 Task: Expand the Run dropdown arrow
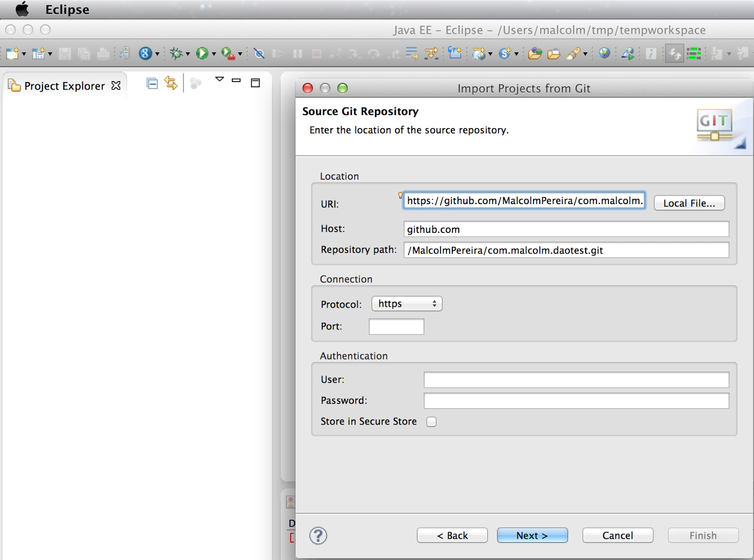tap(214, 54)
